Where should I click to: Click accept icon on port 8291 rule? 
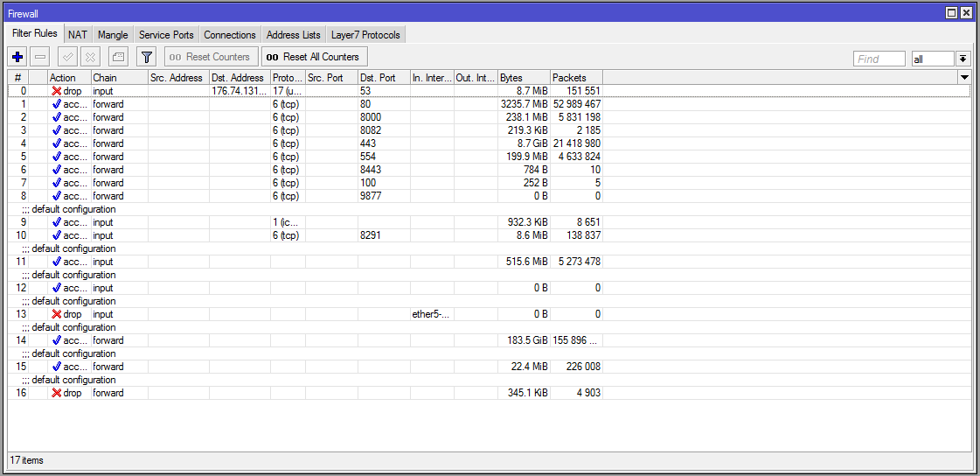(56, 235)
